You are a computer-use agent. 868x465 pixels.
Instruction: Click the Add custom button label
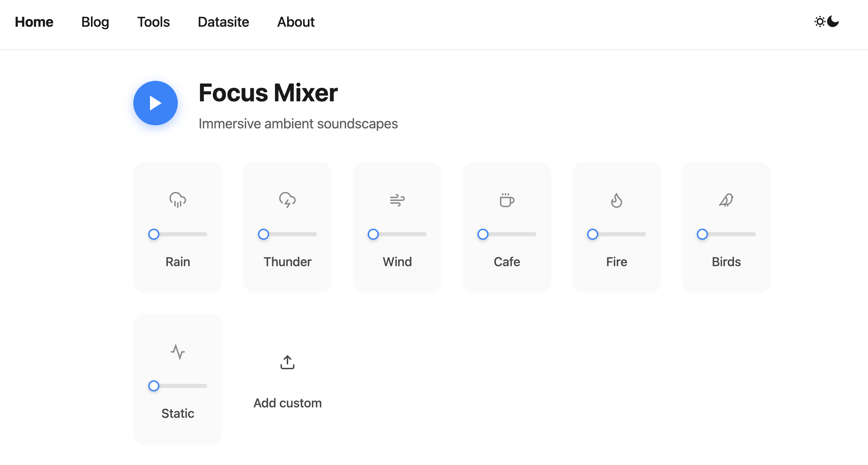point(287,403)
